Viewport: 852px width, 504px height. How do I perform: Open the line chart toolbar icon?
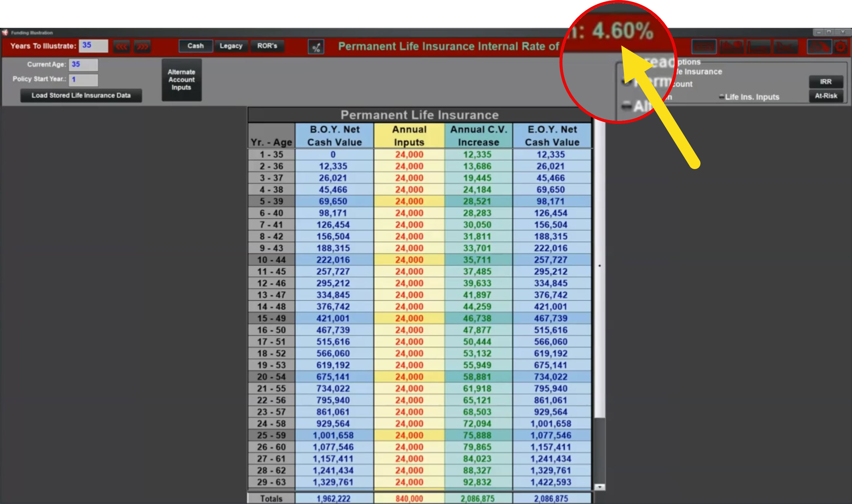click(x=786, y=47)
